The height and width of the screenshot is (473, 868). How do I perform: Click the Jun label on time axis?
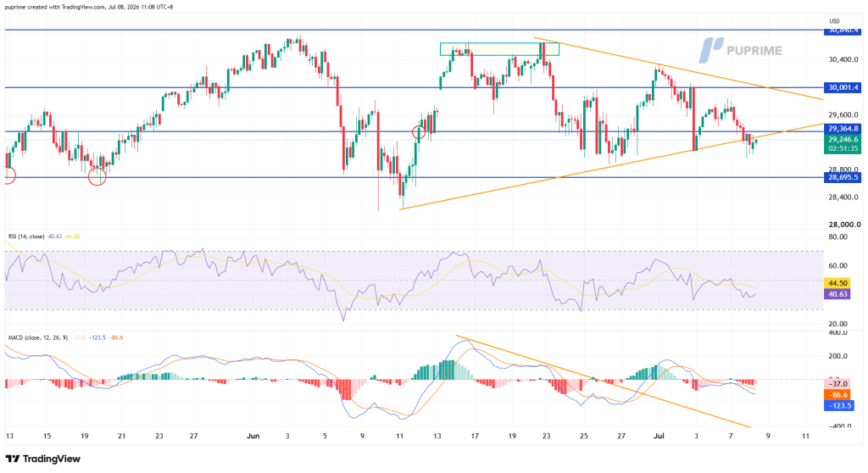click(253, 436)
